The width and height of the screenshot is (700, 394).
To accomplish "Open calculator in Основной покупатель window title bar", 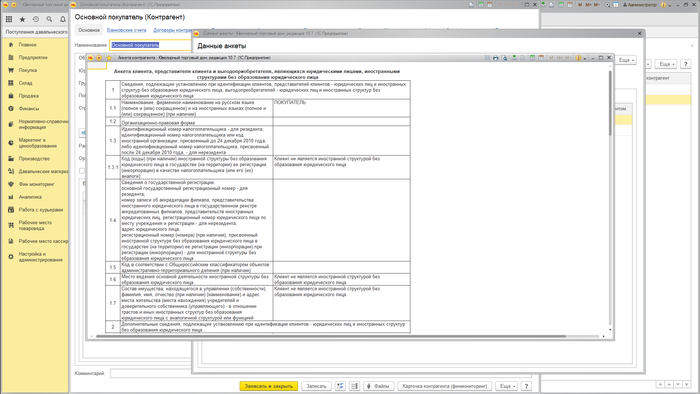I will [x=481, y=4].
